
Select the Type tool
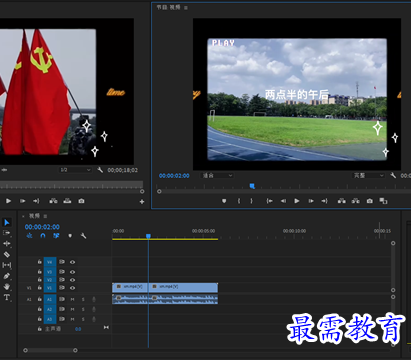pos(7,297)
